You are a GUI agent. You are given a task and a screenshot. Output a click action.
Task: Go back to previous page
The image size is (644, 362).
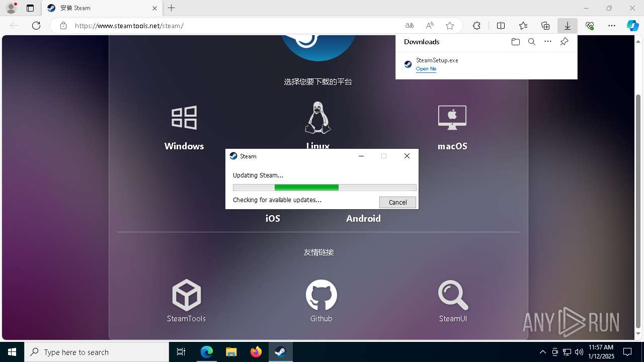(14, 26)
